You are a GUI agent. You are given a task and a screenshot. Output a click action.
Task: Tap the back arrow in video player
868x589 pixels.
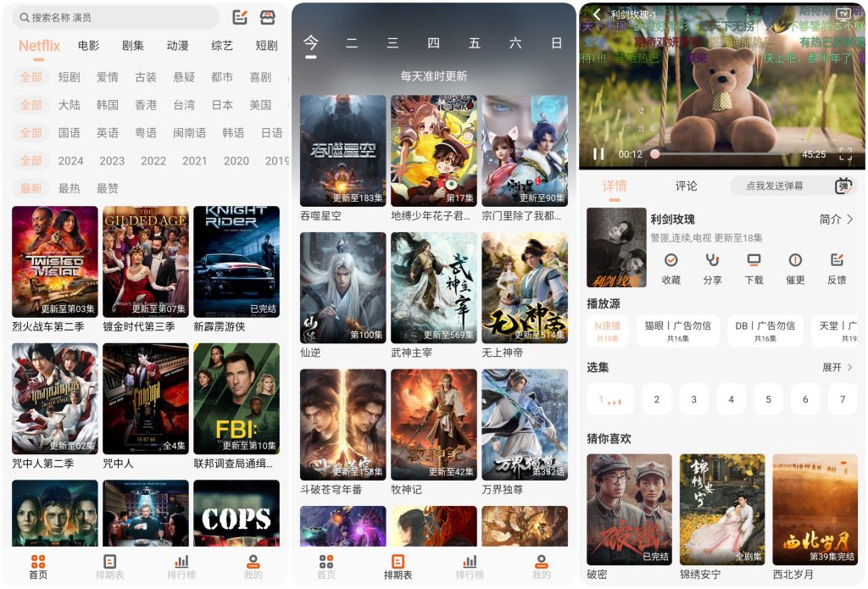click(597, 14)
